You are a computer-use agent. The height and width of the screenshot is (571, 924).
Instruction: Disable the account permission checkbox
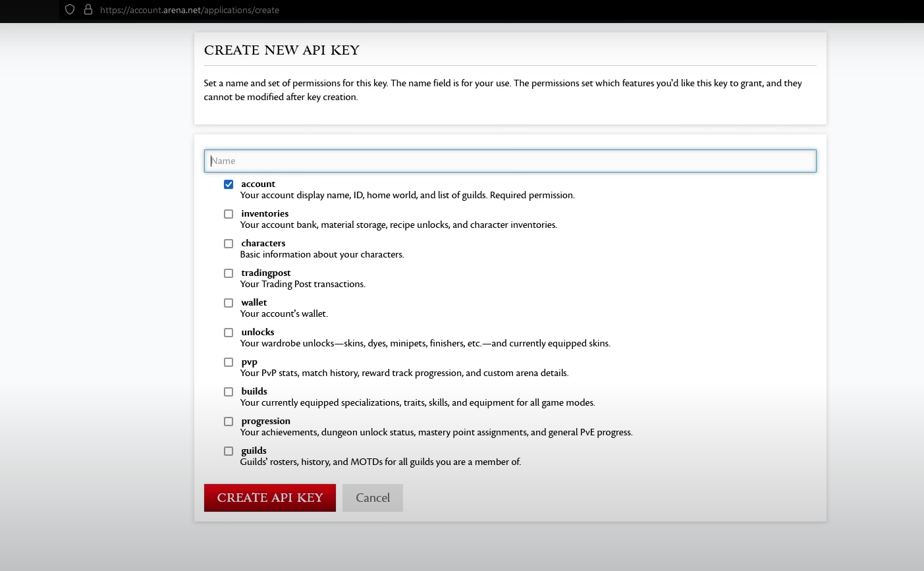pos(229,184)
